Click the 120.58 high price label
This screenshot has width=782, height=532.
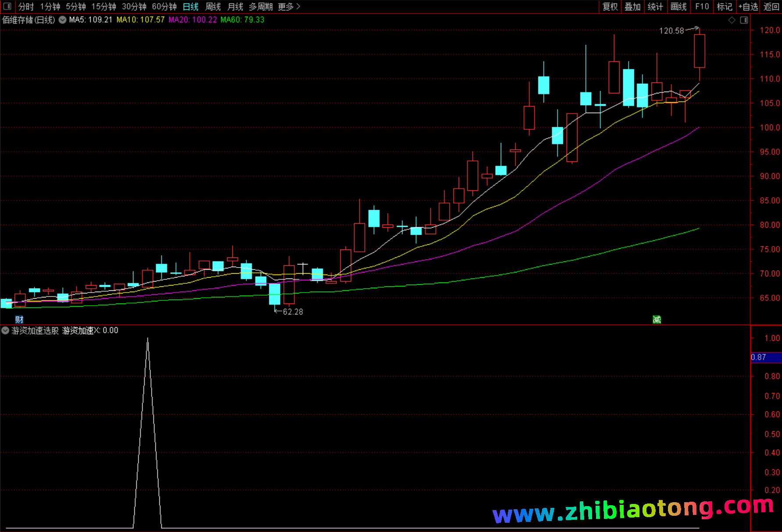pyautogui.click(x=671, y=31)
